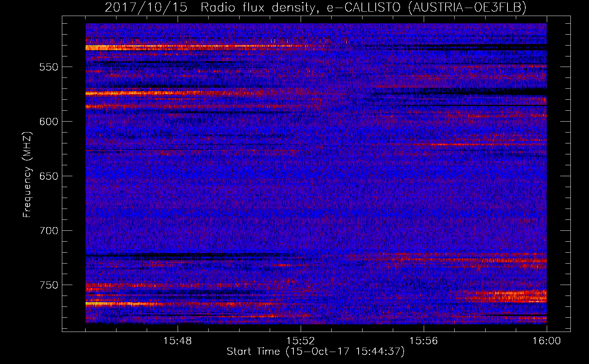The width and height of the screenshot is (589, 364).
Task: Click the 550 frequency tick label
Action: [x=49, y=67]
